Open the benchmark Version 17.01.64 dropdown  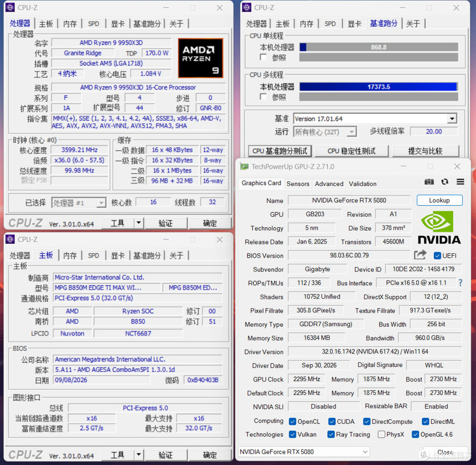pos(452,118)
